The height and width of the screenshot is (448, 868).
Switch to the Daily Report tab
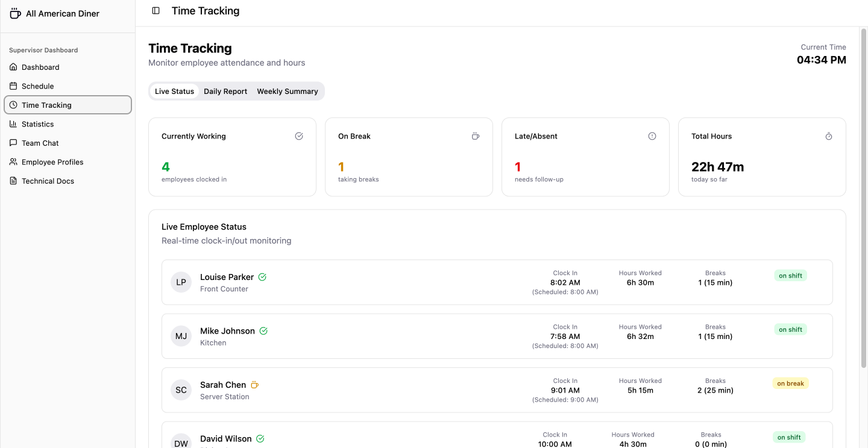click(225, 91)
